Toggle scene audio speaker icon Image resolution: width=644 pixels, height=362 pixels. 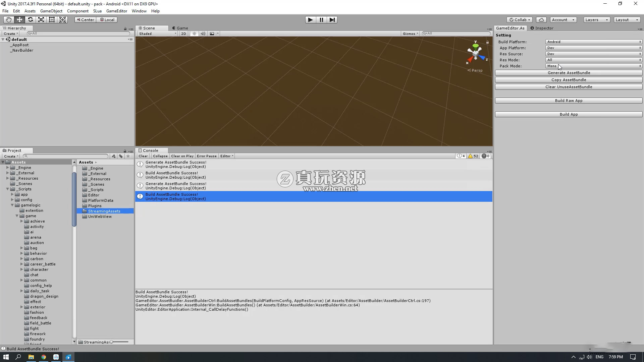[203, 34]
